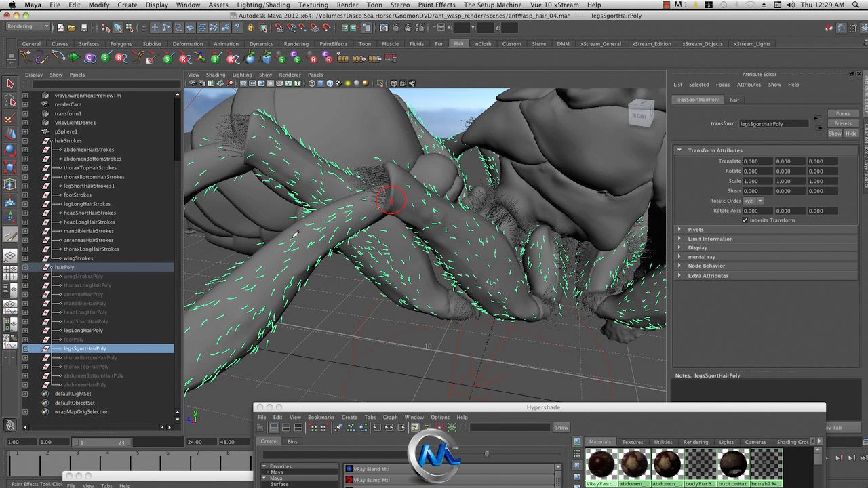Click the green play arrow Hair shelf icon
The height and width of the screenshot is (488, 868).
click(75, 58)
